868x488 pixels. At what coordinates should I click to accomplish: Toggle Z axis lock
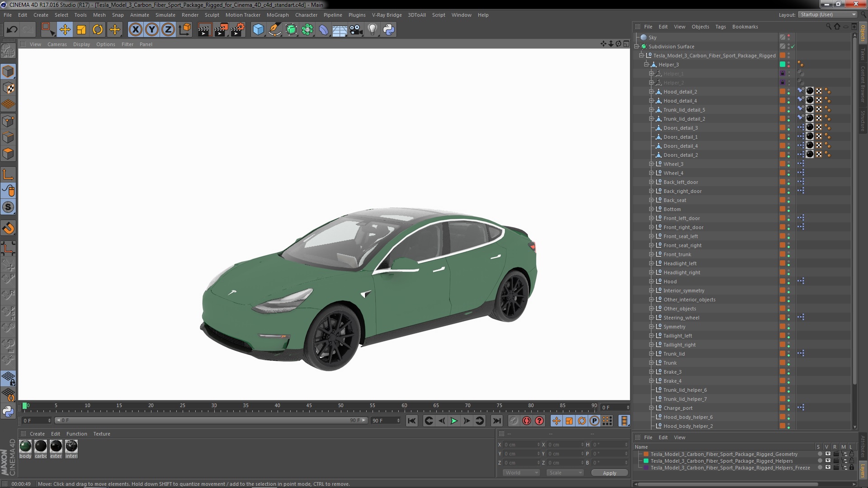point(168,30)
